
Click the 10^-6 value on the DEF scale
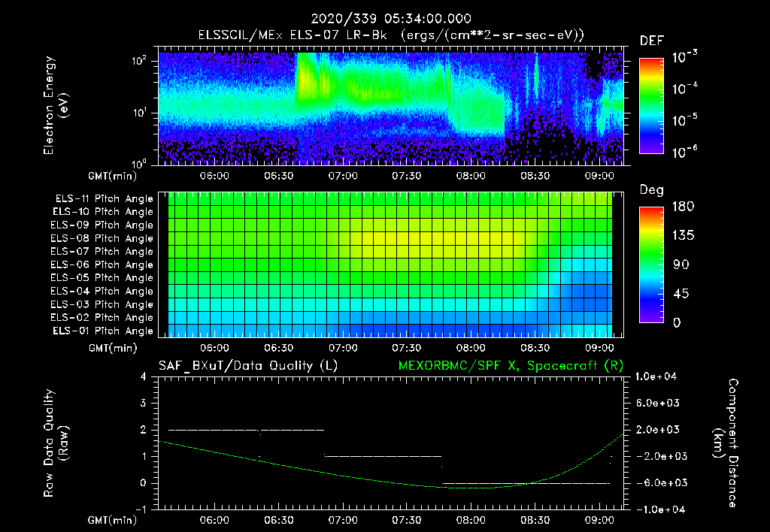[x=684, y=152]
